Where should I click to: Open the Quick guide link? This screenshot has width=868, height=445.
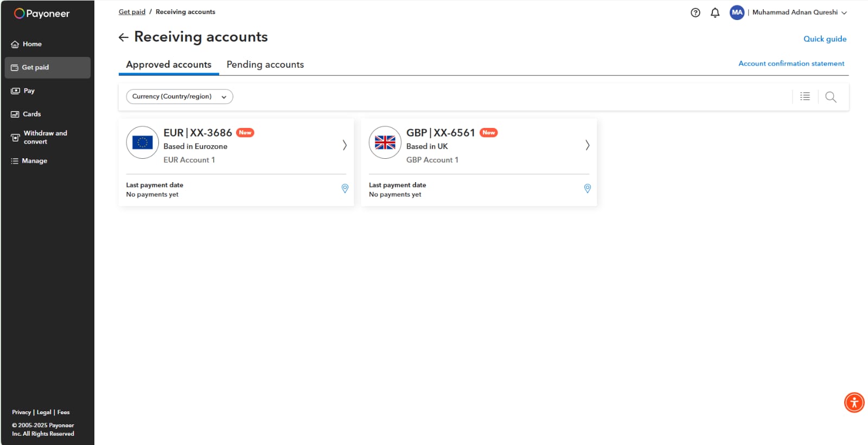click(825, 39)
